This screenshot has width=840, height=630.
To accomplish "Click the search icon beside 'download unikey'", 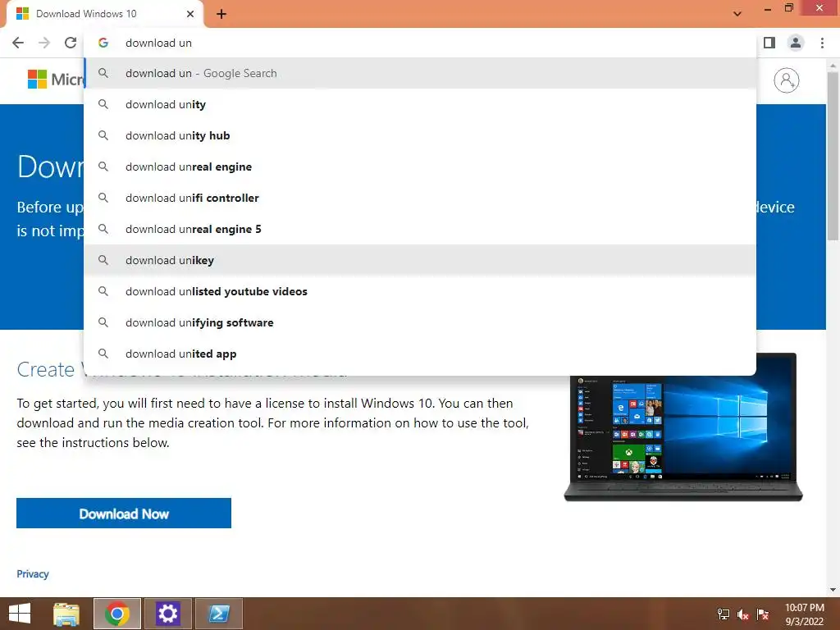I will coord(103,260).
